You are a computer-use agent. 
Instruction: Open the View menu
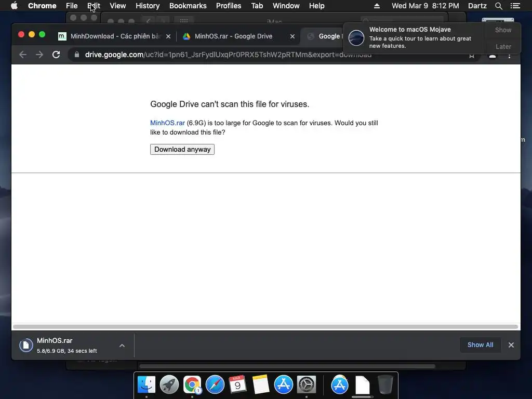pos(118,6)
